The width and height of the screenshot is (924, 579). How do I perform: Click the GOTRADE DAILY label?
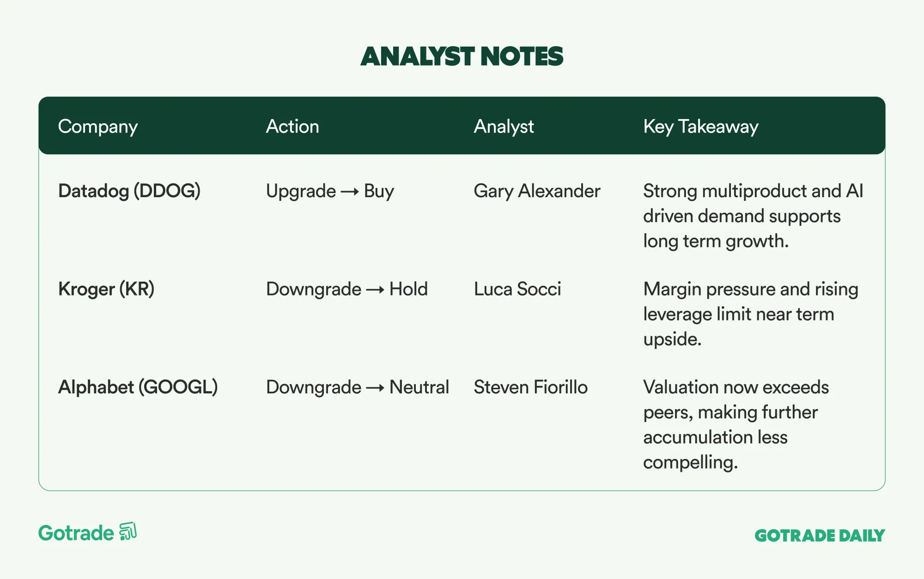click(x=820, y=536)
